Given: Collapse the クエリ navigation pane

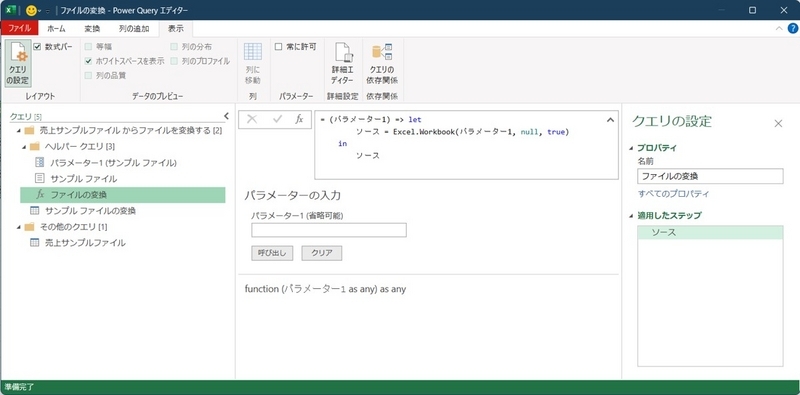Looking at the screenshot, I should 226,116.
